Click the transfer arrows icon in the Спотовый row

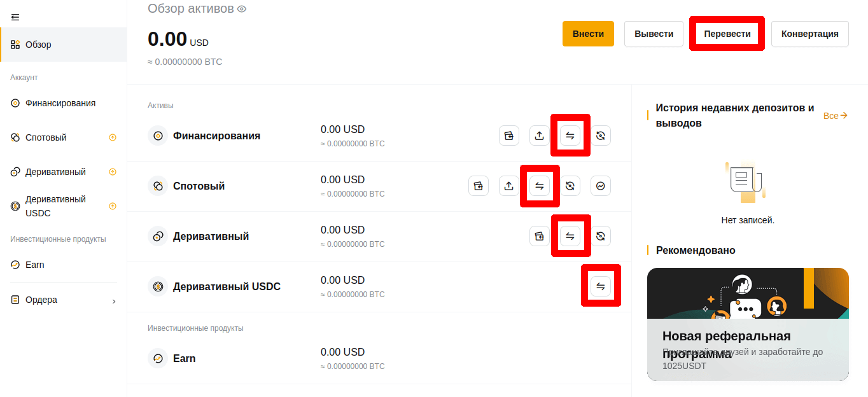point(539,186)
